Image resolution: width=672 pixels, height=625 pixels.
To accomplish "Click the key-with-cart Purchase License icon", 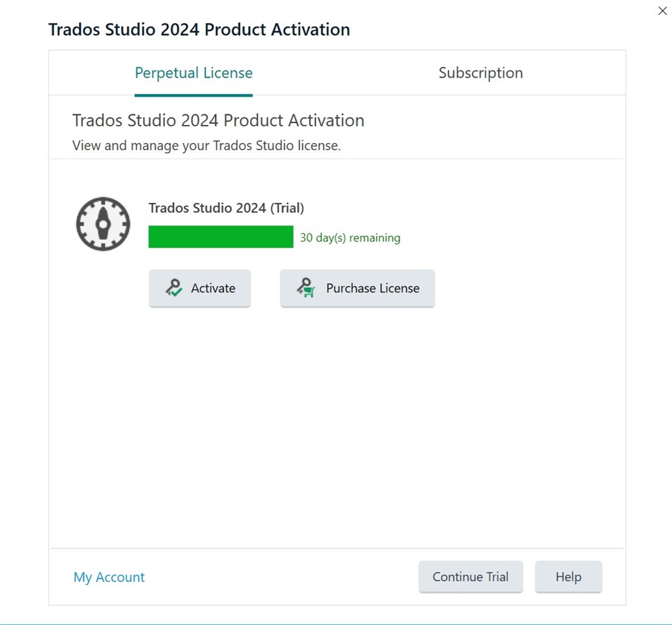I will point(306,288).
